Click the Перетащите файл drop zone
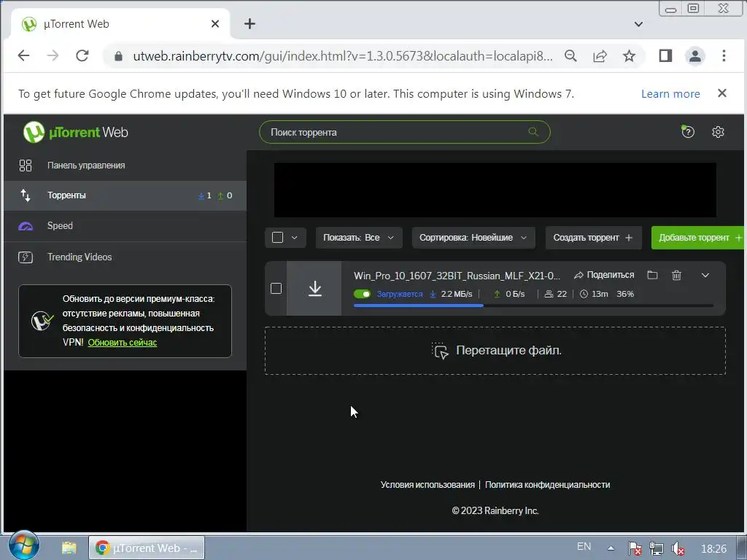This screenshot has height=560, width=747. (495, 351)
